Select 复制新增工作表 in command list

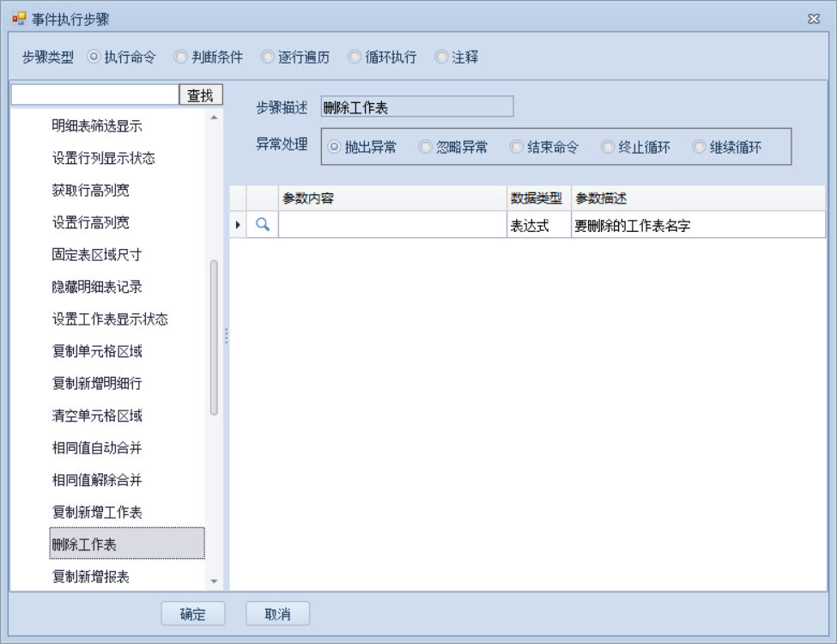[x=97, y=513]
